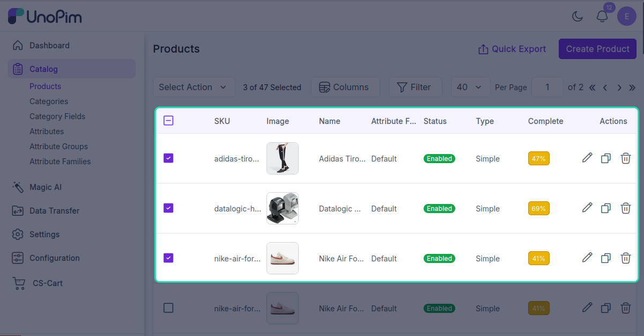
Task: Uncheck the adidas-tiro row checkbox
Action: [168, 158]
